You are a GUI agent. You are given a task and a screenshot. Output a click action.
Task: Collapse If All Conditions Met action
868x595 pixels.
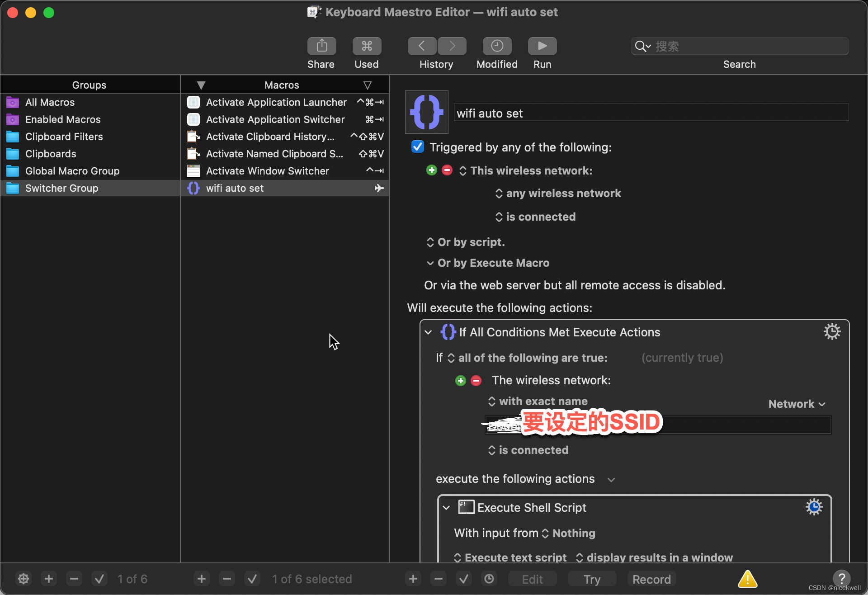[x=428, y=332]
